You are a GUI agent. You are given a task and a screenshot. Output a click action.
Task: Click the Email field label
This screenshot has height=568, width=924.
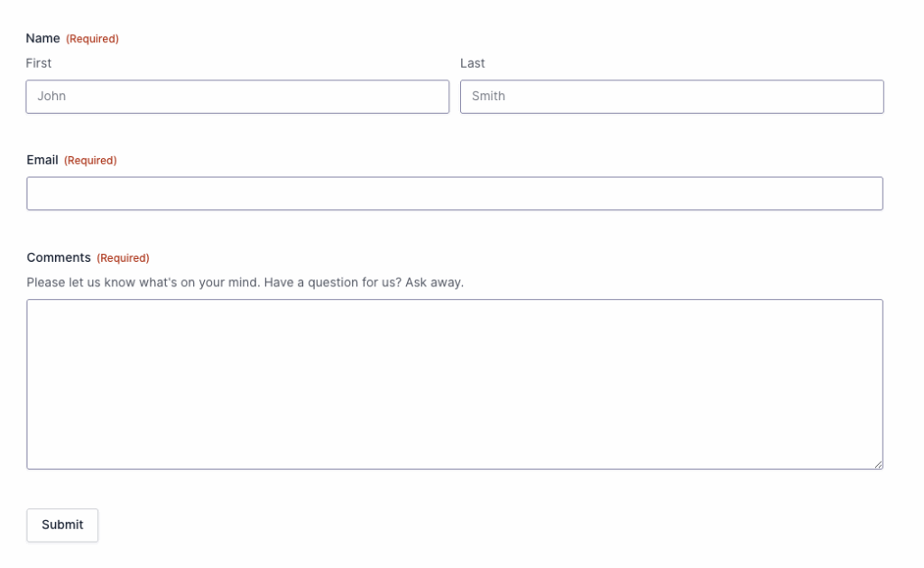tap(42, 160)
